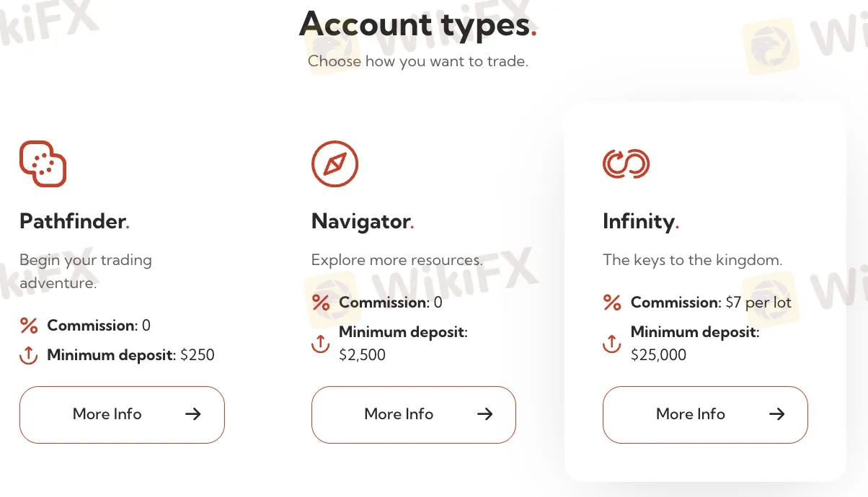Viewport: 868px width, 497px height.
Task: Open More Info for Infinity account
Action: pos(705,414)
